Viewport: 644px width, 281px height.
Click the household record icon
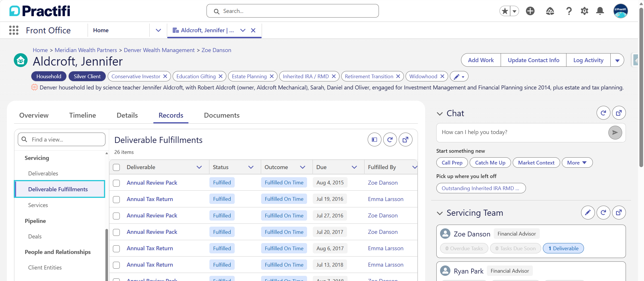click(x=21, y=60)
